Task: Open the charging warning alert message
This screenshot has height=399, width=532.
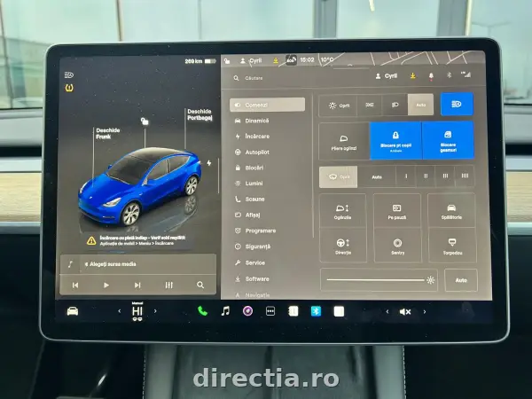Action: pyautogui.click(x=137, y=240)
